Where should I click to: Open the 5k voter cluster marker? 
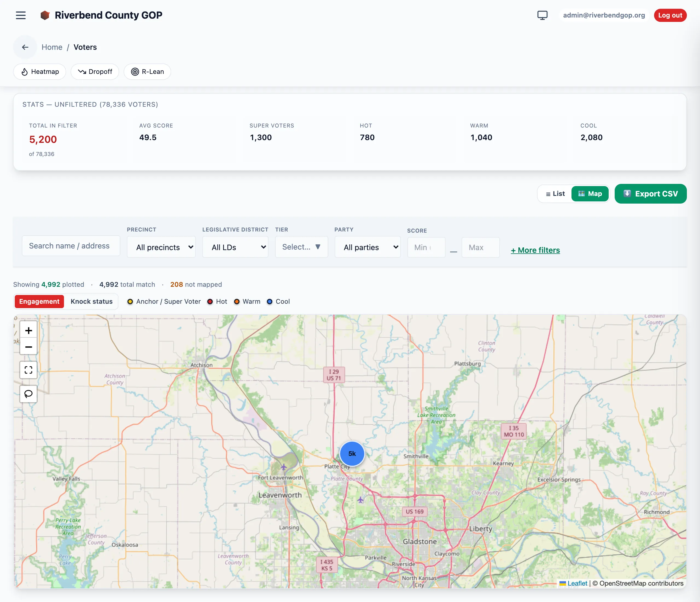coord(352,454)
